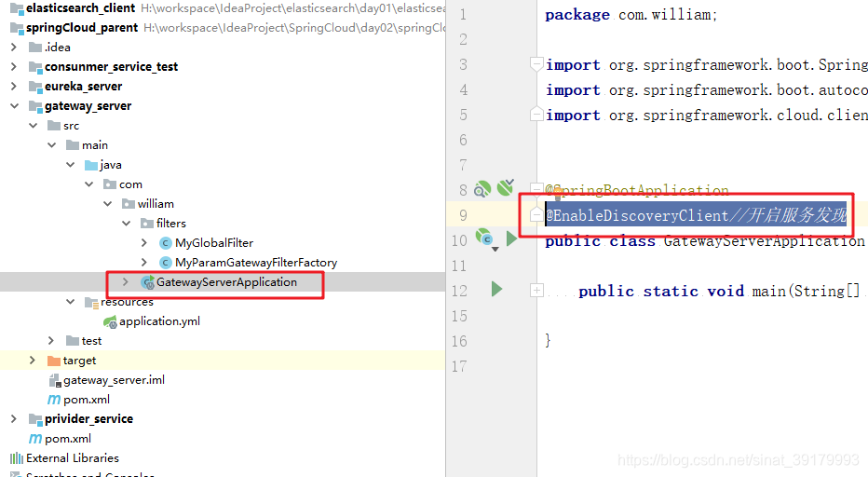The image size is (868, 477).
Task: Collapse the com package chevron
Action: point(89,184)
